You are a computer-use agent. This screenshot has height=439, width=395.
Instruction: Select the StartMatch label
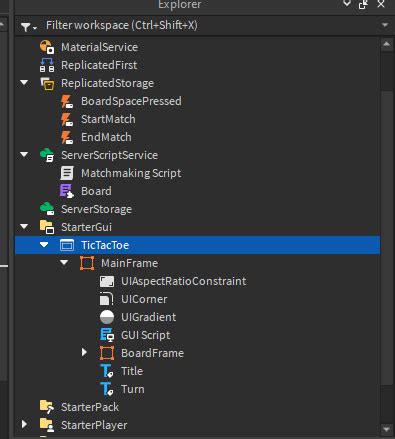pos(108,119)
